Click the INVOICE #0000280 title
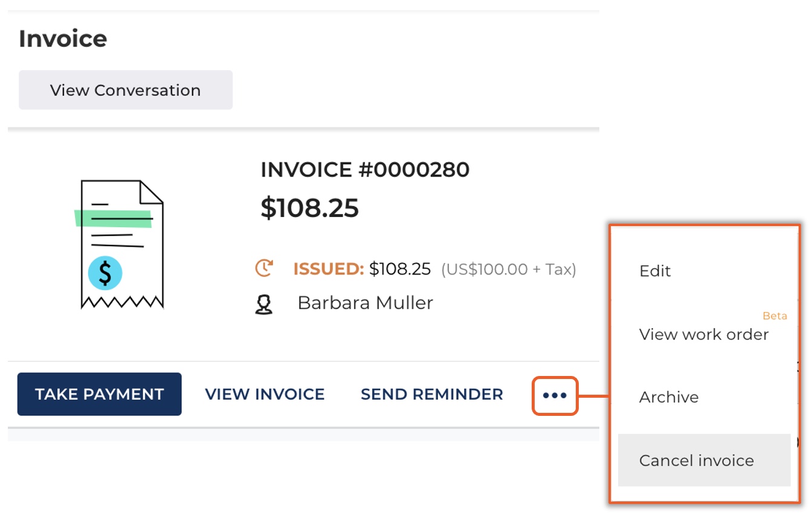 tap(365, 170)
